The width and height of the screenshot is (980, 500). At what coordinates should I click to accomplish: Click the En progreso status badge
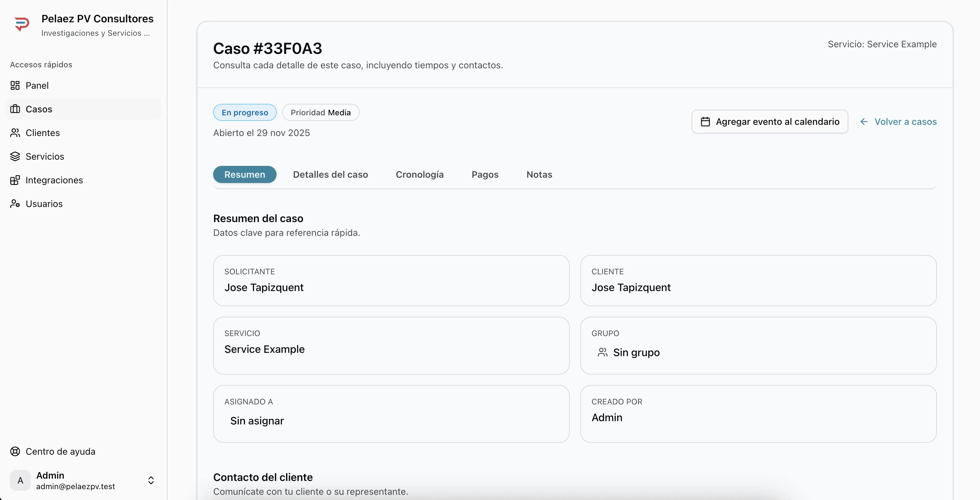click(x=245, y=113)
